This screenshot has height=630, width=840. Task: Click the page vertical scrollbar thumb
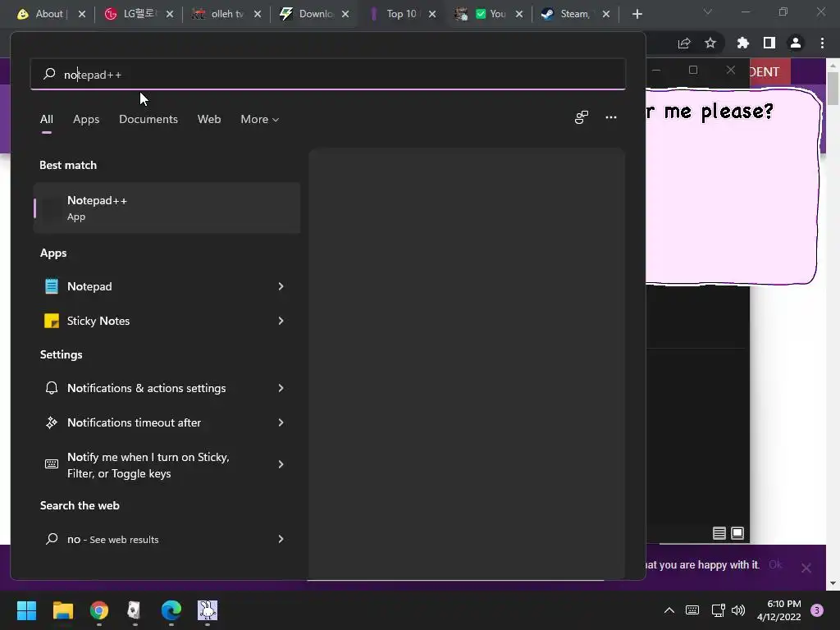833,88
